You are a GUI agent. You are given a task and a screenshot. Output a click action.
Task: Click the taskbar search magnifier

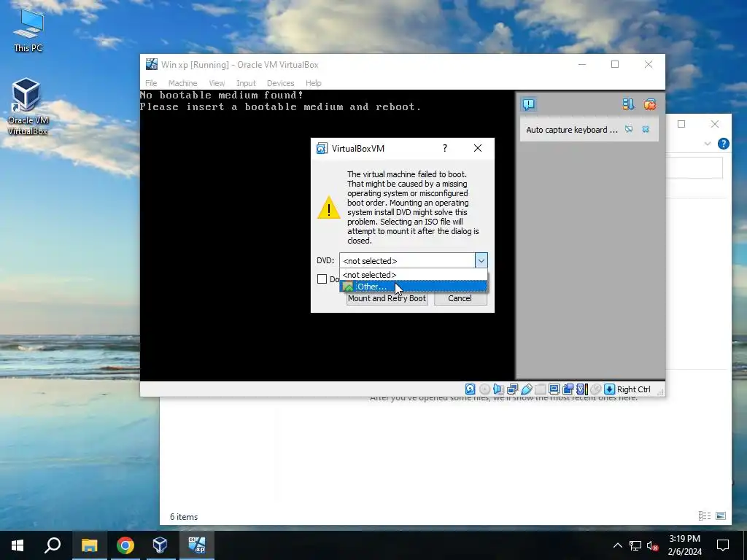tap(53, 545)
